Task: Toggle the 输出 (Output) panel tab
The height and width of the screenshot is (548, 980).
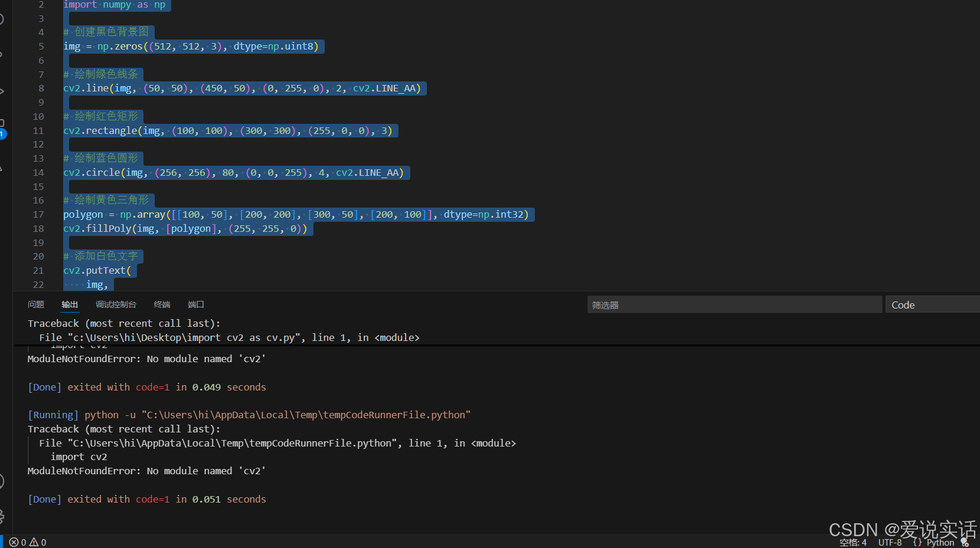Action: [x=69, y=304]
